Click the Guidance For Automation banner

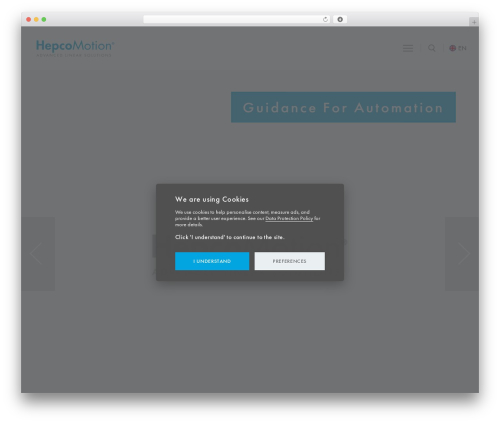click(343, 107)
